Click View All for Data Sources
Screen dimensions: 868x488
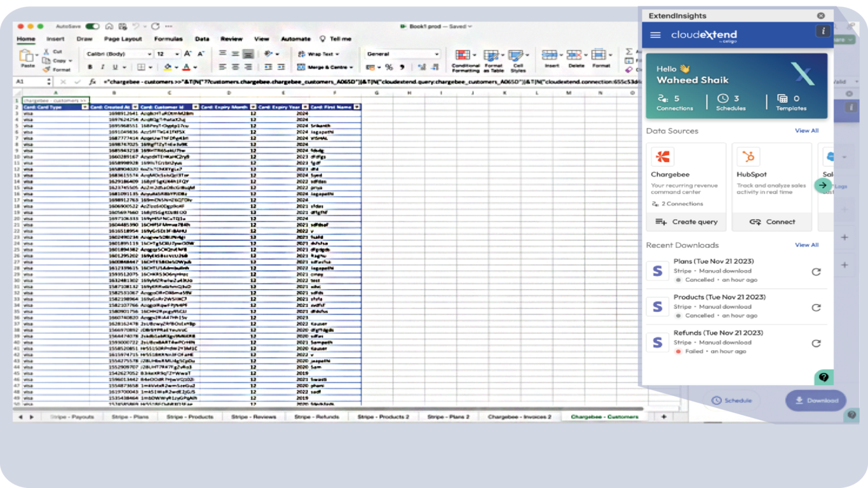pyautogui.click(x=806, y=131)
